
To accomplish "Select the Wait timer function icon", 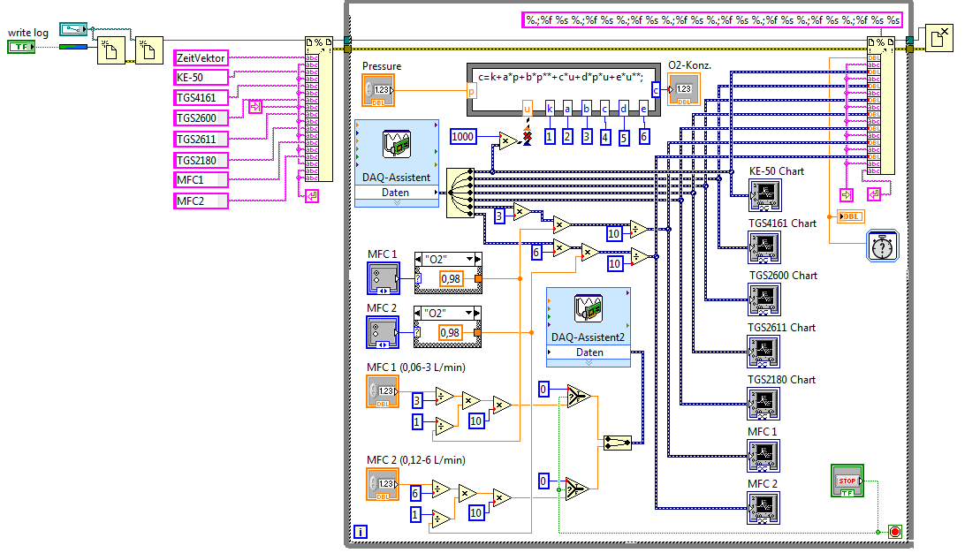I will [x=883, y=246].
